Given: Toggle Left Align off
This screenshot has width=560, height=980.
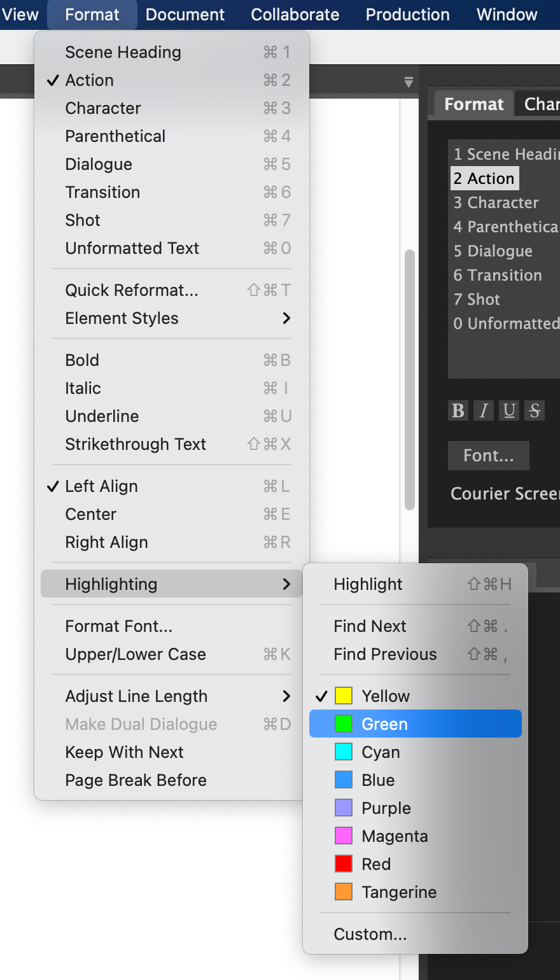Looking at the screenshot, I should 101,486.
